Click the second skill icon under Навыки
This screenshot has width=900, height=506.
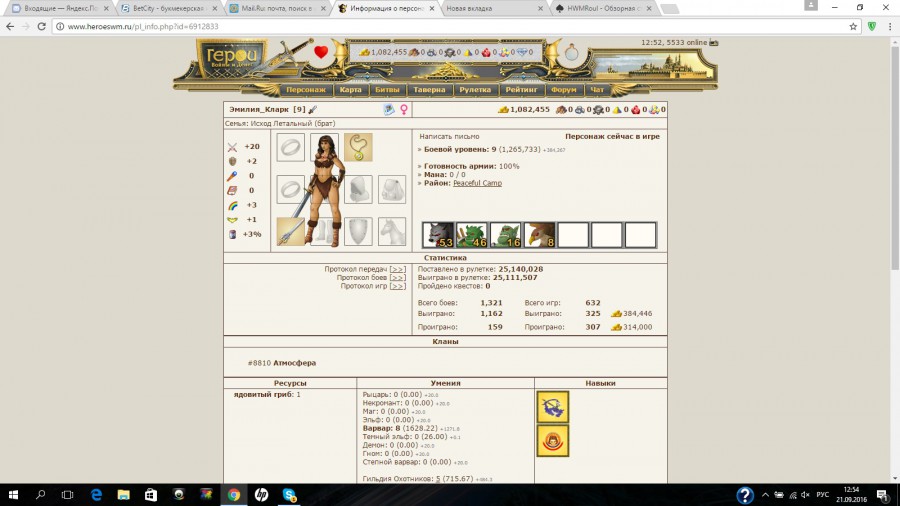pyautogui.click(x=553, y=441)
